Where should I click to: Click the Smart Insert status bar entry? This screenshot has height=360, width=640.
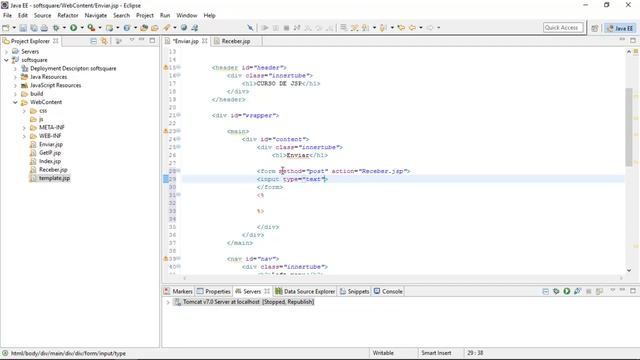coord(436,353)
